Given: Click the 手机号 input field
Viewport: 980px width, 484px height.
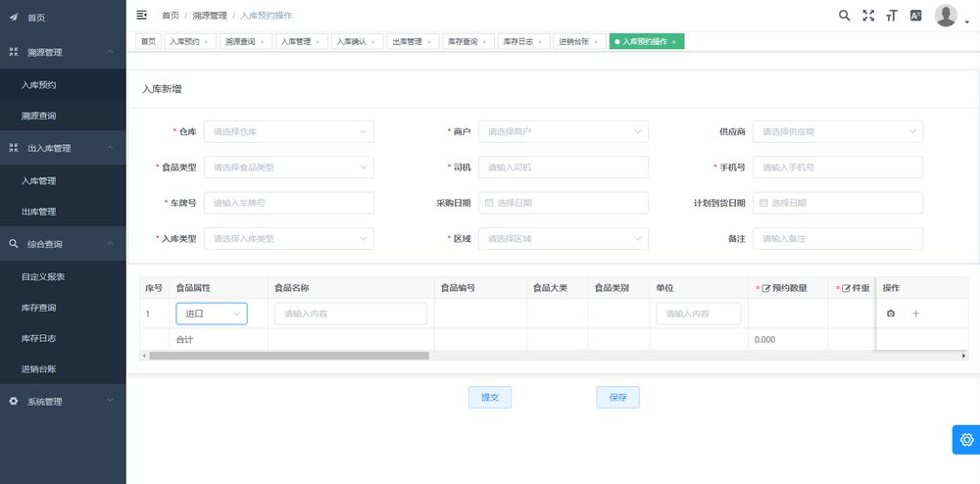Looking at the screenshot, I should [838, 168].
